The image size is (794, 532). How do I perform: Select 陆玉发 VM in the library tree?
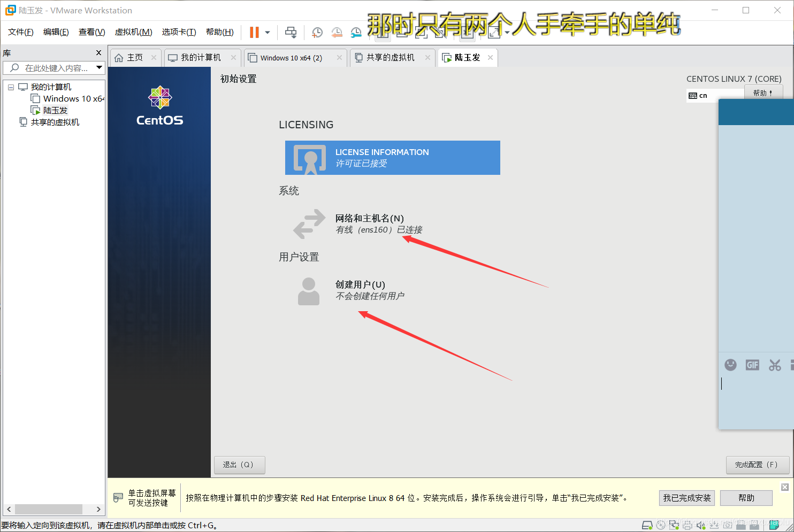[55, 111]
